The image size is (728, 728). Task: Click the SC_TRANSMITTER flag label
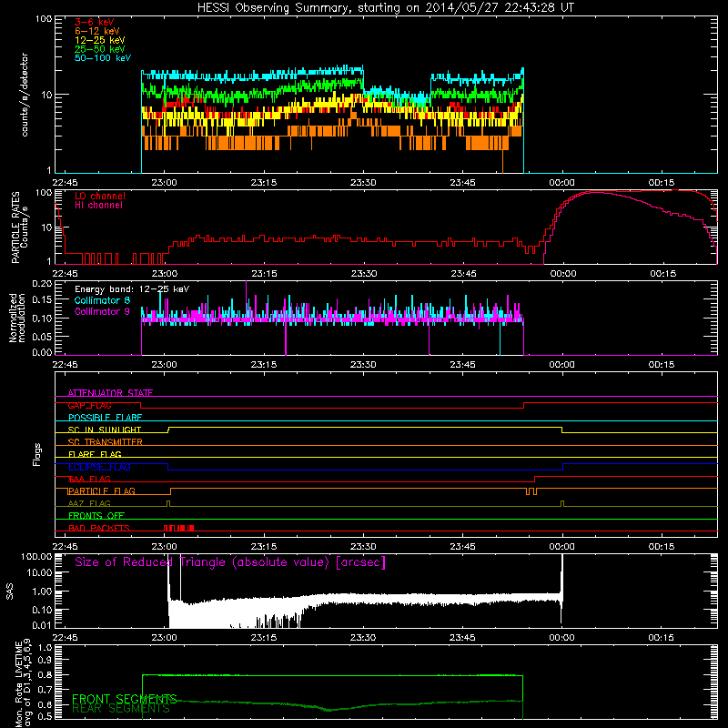tap(105, 442)
